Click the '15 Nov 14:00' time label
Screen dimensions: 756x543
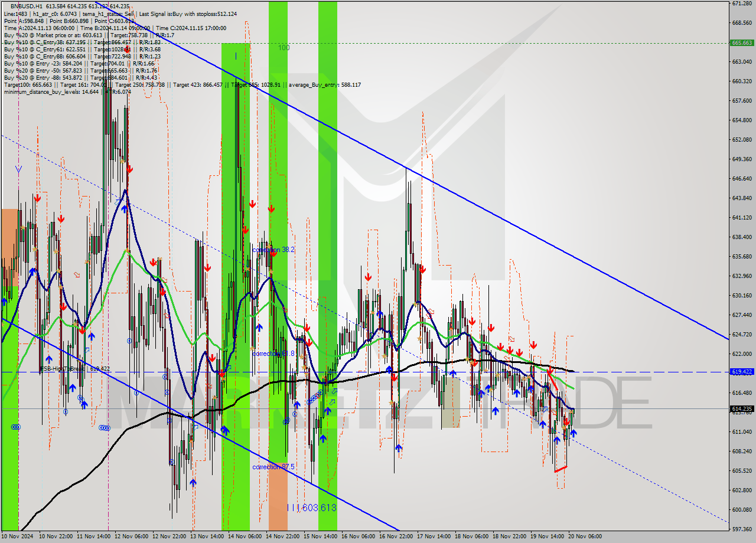321,537
